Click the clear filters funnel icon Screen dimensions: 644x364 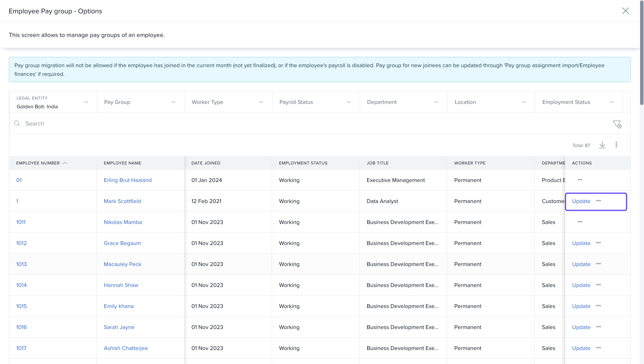(617, 124)
